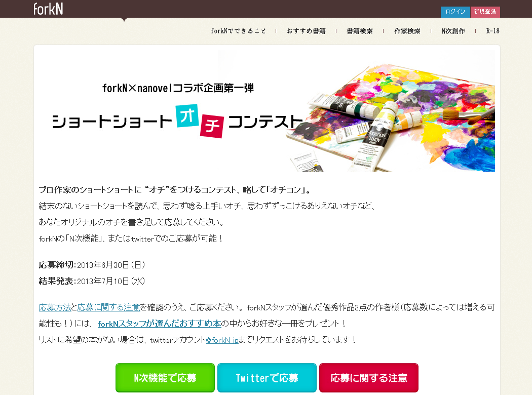Click the ログイン login button
Image resolution: width=532 pixels, height=395 pixels.
coord(455,12)
